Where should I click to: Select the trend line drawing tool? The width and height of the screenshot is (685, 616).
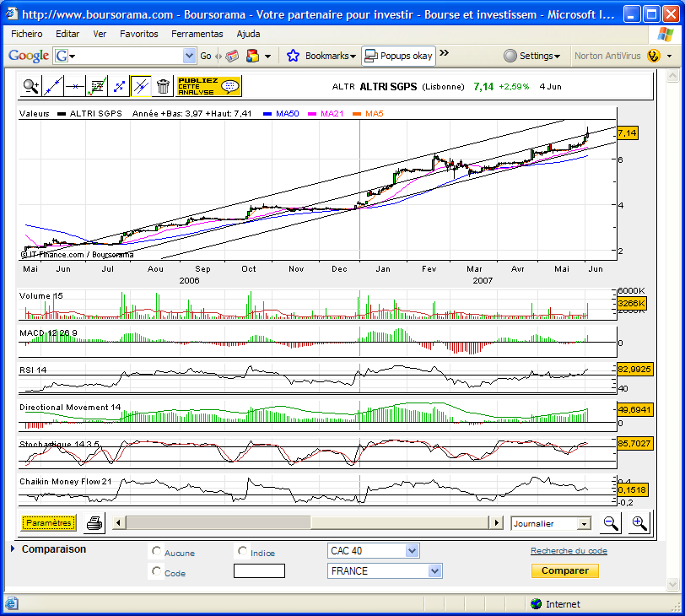(53, 86)
